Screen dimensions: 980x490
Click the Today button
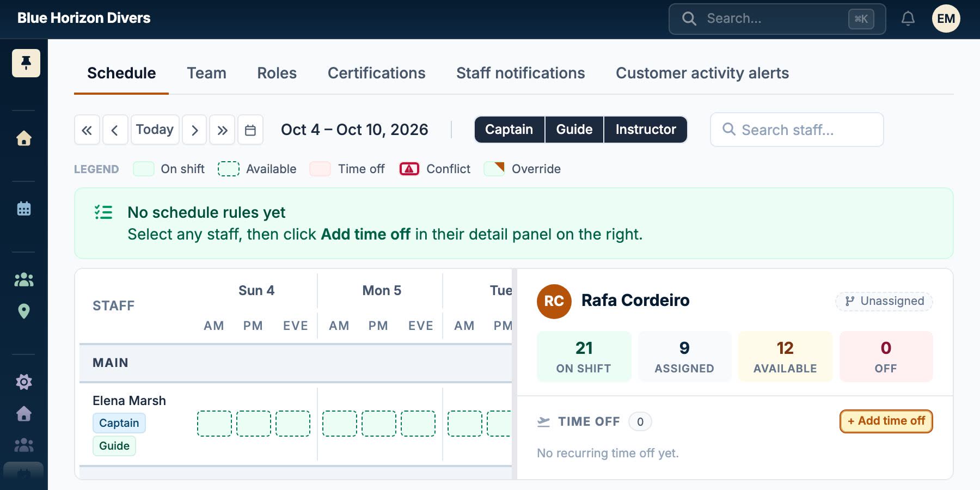pos(155,130)
